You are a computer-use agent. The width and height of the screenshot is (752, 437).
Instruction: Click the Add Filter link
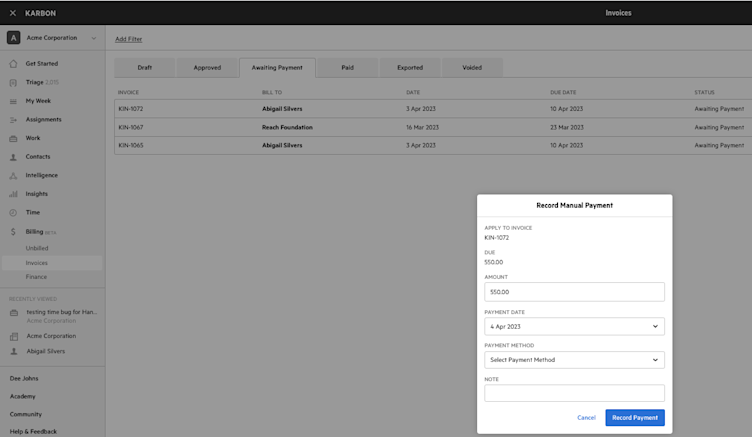point(129,39)
